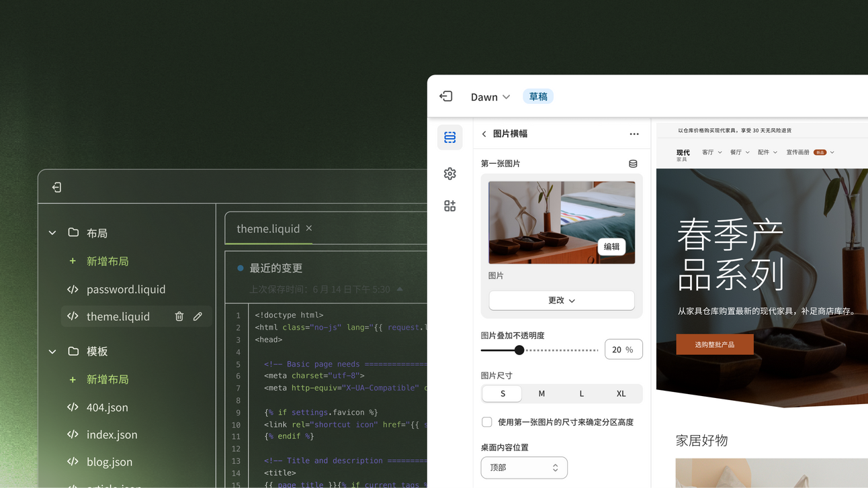Delete theme.liquid with trash icon
Screen dimensions: 868x488
pyautogui.click(x=179, y=316)
